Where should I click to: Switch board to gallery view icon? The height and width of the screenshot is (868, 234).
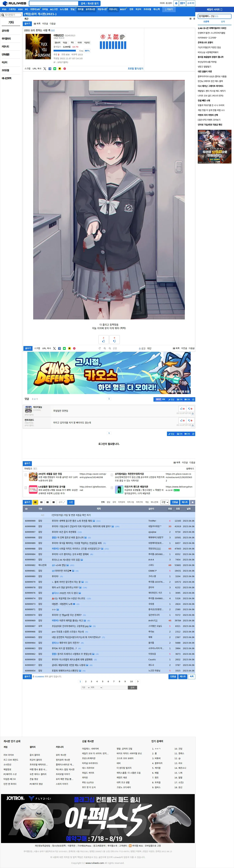click(53, 502)
